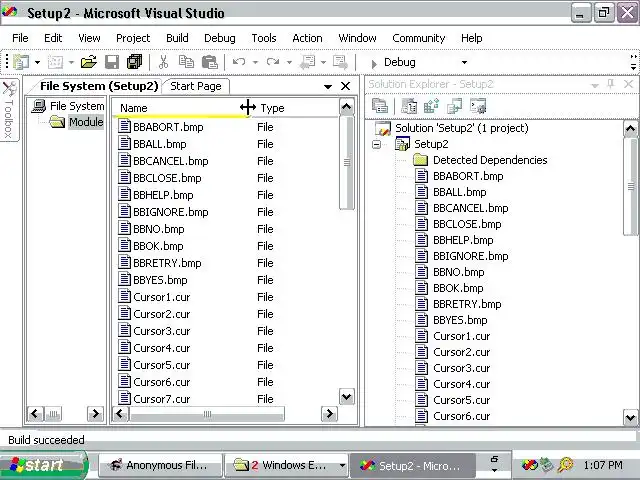Open the Undo history dropdown arrow
Screen dimensions: 640x480
(256, 62)
